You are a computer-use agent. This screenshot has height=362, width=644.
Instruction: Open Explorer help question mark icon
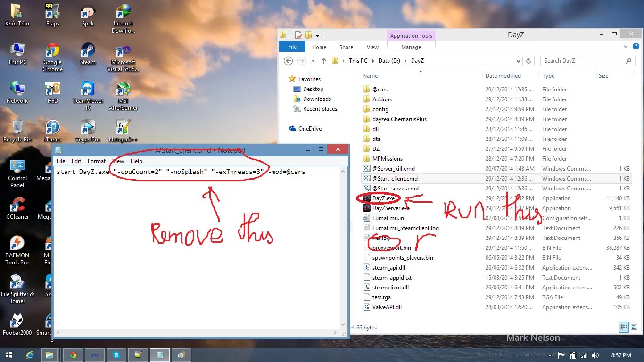pyautogui.click(x=636, y=47)
